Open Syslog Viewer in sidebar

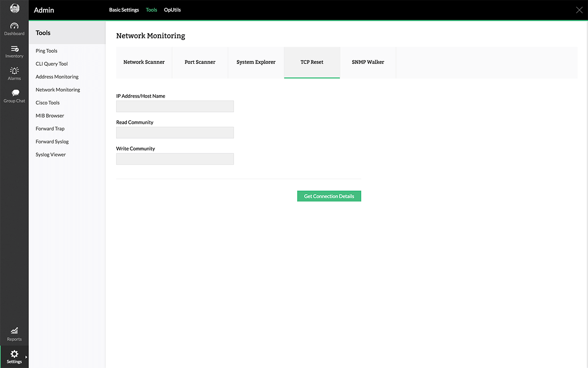(51, 154)
